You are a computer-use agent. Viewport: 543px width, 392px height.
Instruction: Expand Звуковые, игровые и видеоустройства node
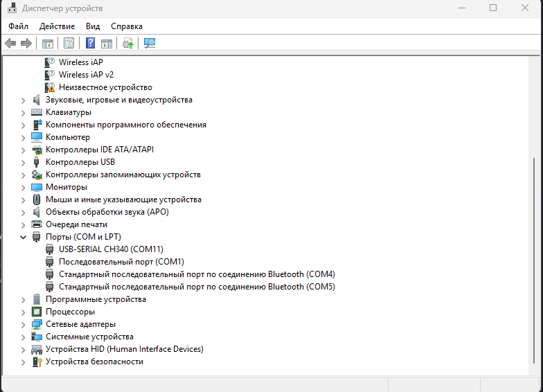point(24,100)
